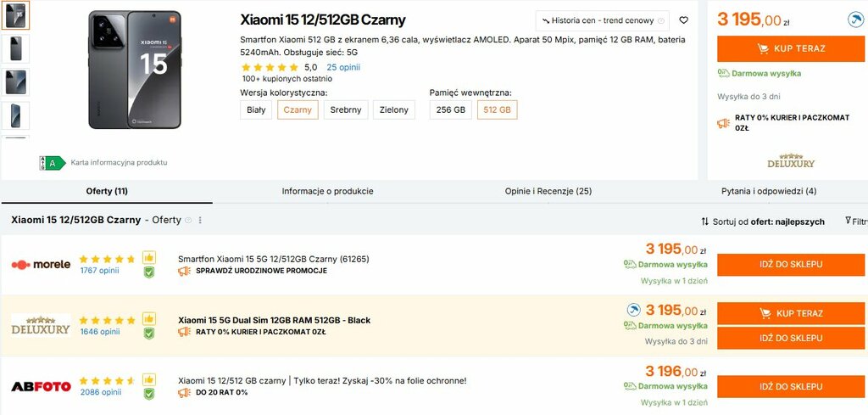Image resolution: width=868 pixels, height=415 pixels.
Task: Open the Filtry panel
Action: (855, 222)
